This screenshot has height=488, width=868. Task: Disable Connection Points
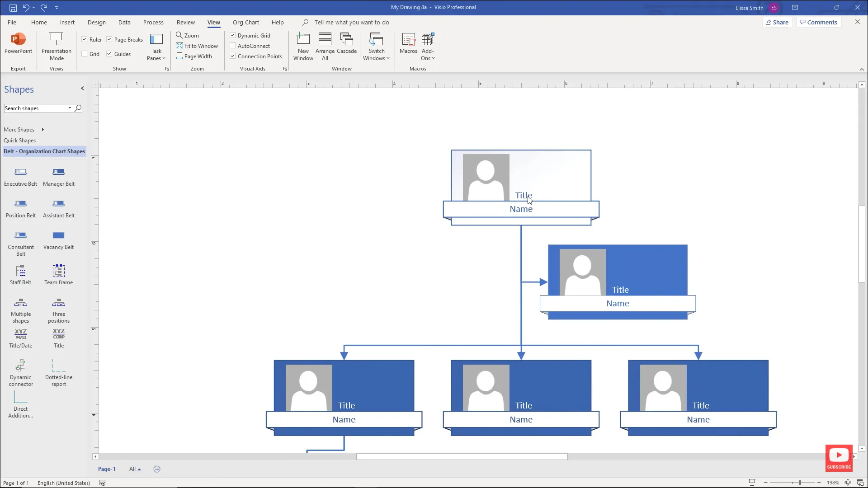point(233,56)
